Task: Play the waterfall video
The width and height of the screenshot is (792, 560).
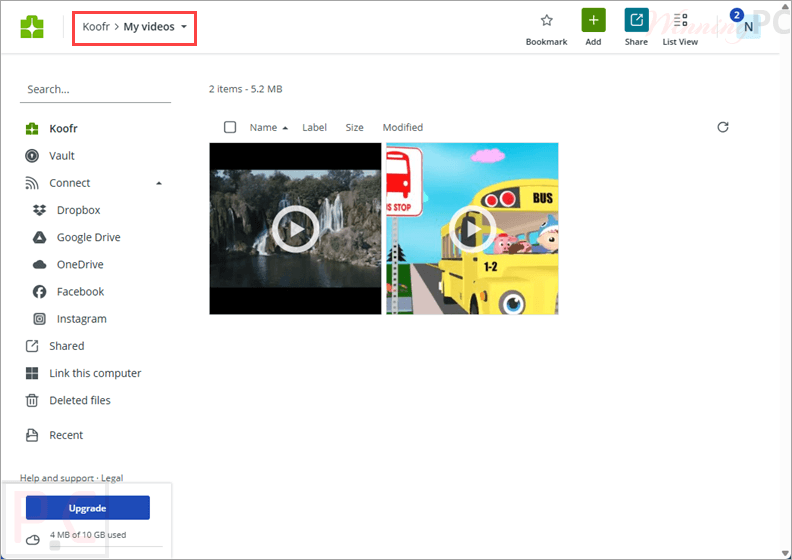Action: click(295, 229)
